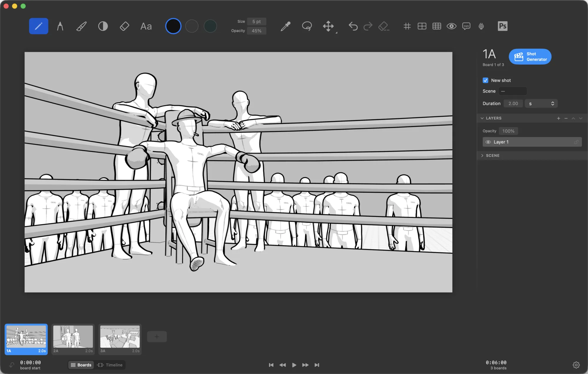Toggle the captions speech bubble icon
Image resolution: width=588 pixels, height=374 pixels.
tap(466, 26)
